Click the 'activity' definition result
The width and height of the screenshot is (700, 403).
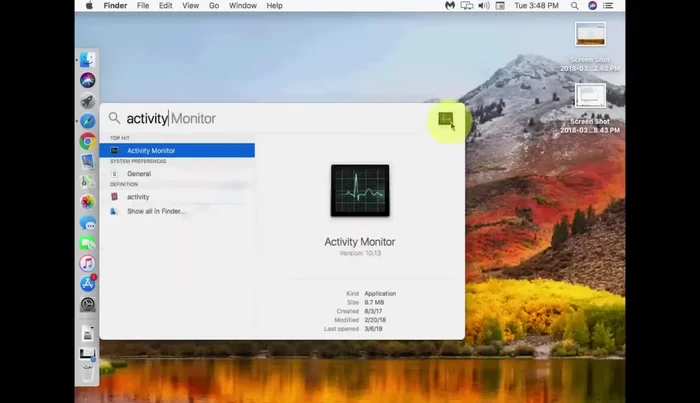click(137, 197)
